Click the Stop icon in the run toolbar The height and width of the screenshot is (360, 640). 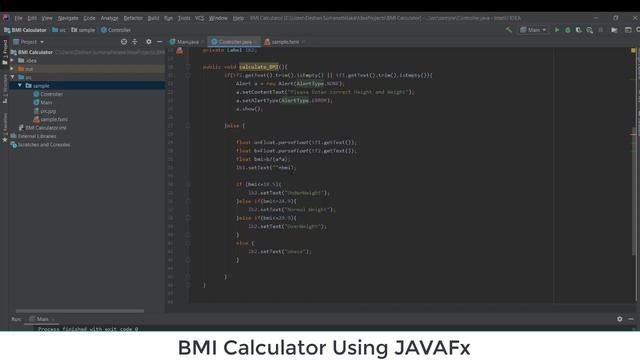point(600,30)
